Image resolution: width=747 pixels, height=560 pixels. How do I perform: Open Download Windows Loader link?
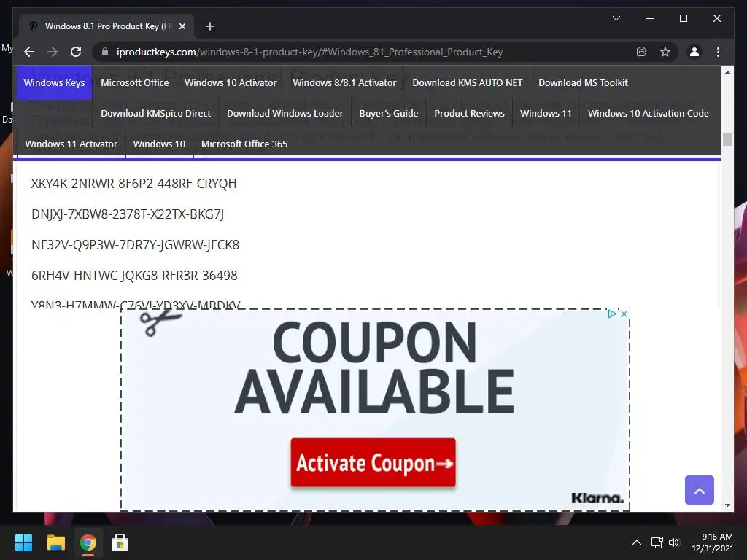[285, 113]
